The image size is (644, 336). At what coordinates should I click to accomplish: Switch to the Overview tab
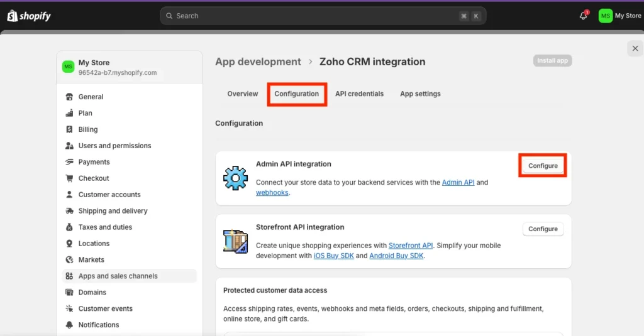243,94
